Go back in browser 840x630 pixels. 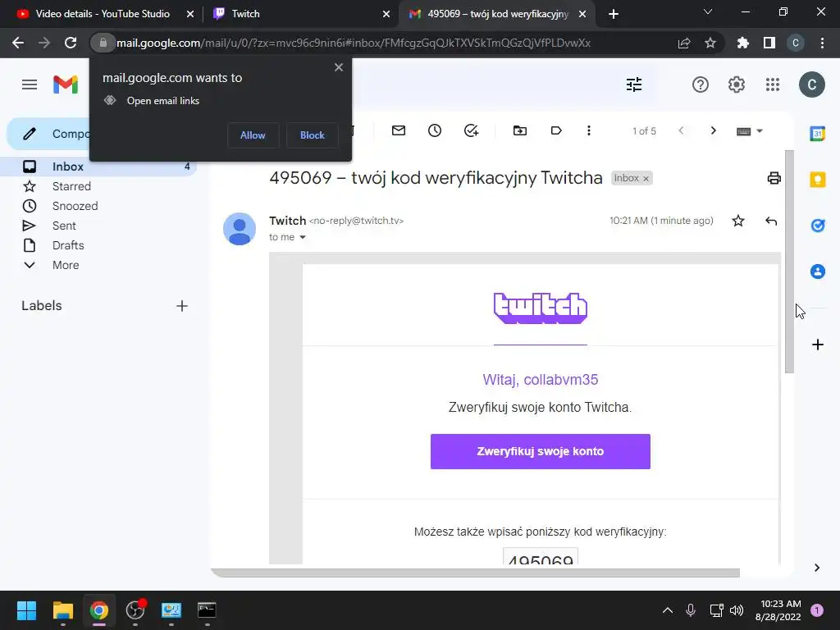(x=18, y=43)
